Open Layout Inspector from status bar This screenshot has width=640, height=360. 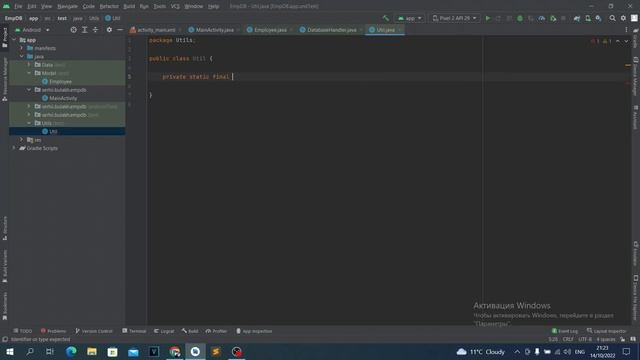[607, 331]
